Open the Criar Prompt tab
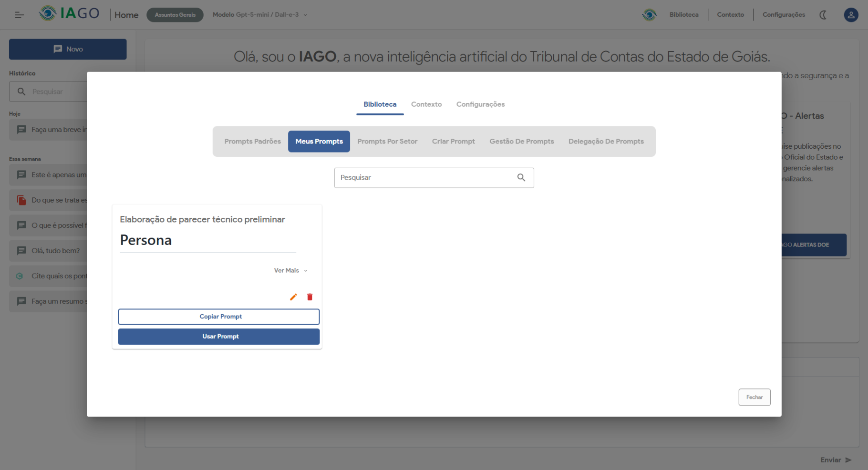868x470 pixels. coord(453,142)
